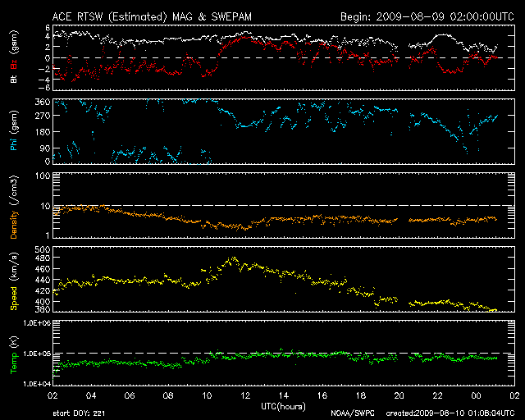Click the "16" hour label on the UTC axis
The image size is (525, 420).
(x=322, y=395)
